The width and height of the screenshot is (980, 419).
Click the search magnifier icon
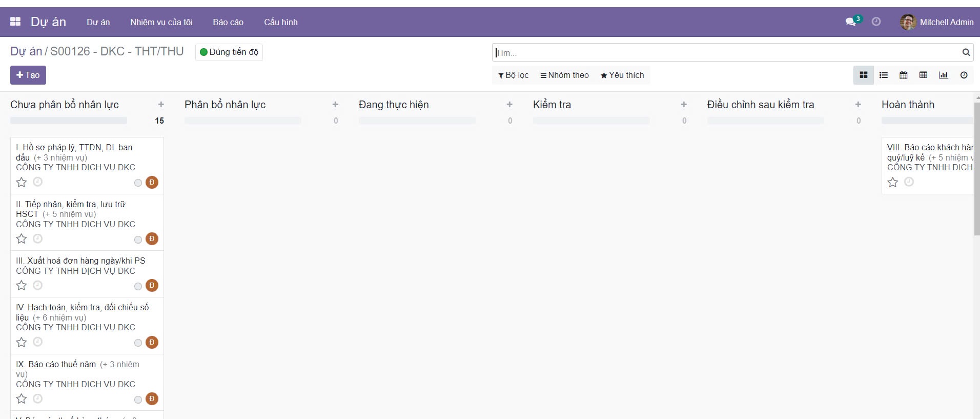coord(966,52)
